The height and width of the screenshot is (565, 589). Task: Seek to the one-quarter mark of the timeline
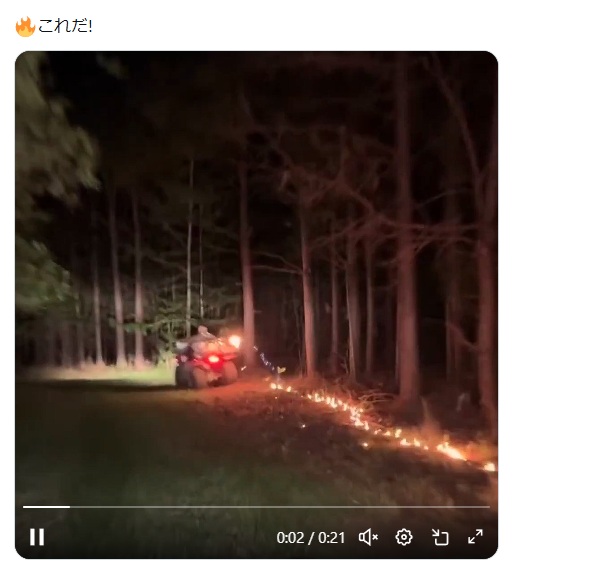(x=140, y=507)
